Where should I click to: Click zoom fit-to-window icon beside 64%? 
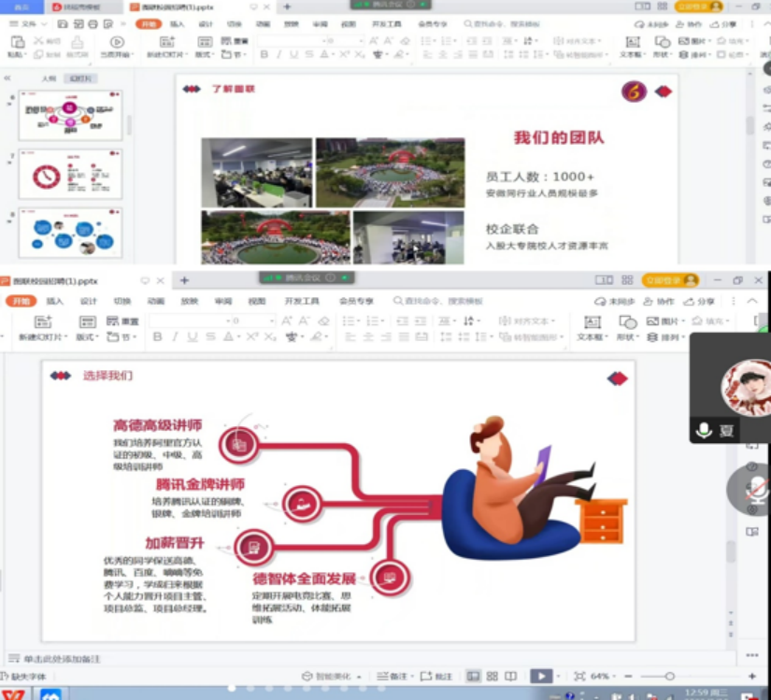point(579,677)
